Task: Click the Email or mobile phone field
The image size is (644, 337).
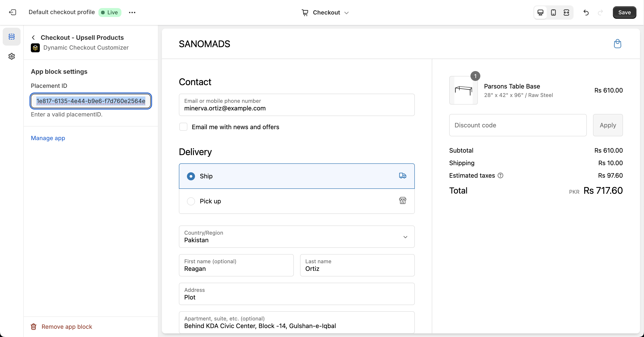Action: (297, 105)
